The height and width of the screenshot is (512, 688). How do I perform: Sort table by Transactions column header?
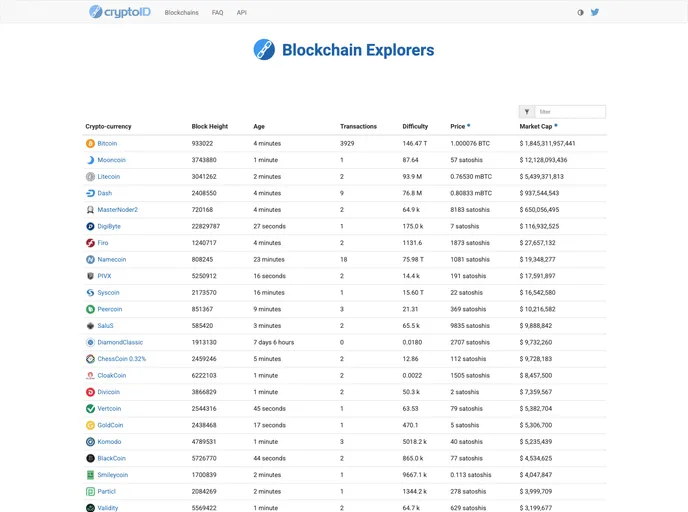point(358,127)
